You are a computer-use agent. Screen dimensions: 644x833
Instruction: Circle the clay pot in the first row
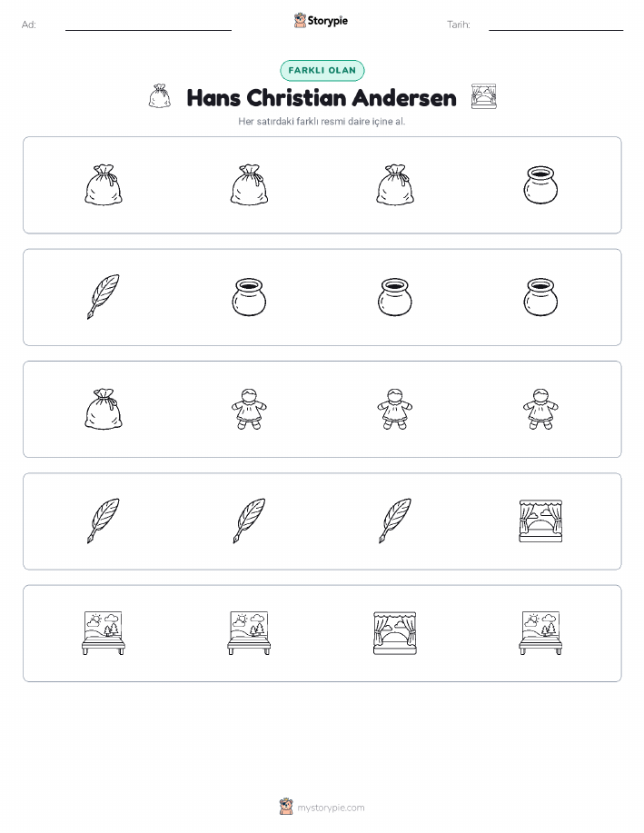[x=540, y=185]
